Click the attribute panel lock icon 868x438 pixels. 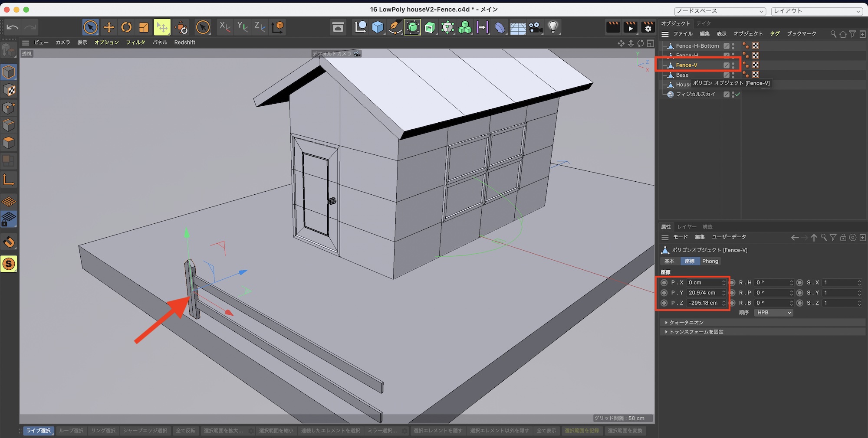click(843, 237)
